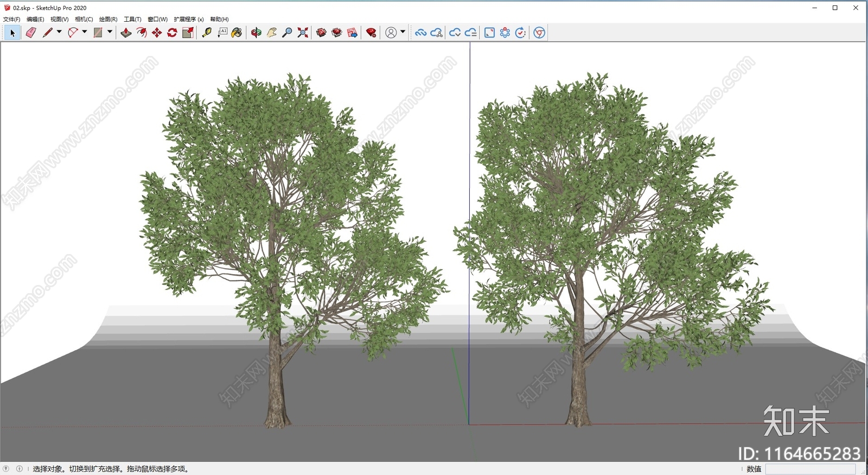Select the arrow Select tool
The image size is (868, 475).
tap(12, 33)
